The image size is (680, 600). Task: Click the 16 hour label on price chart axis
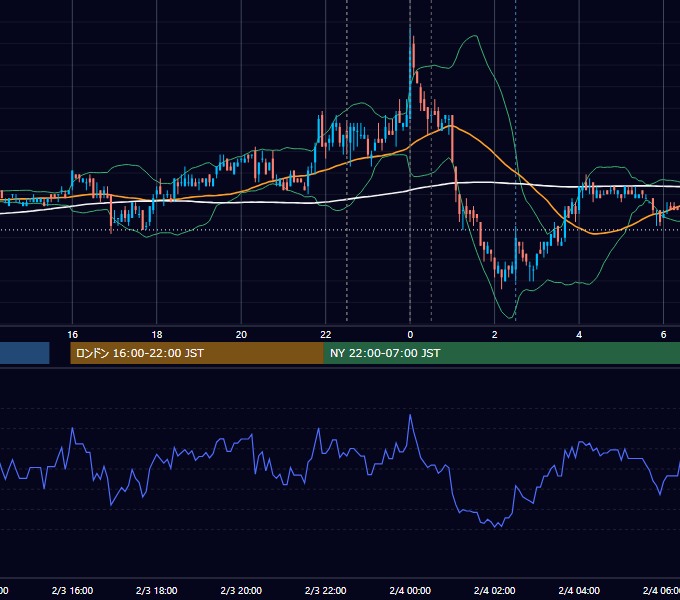72,335
